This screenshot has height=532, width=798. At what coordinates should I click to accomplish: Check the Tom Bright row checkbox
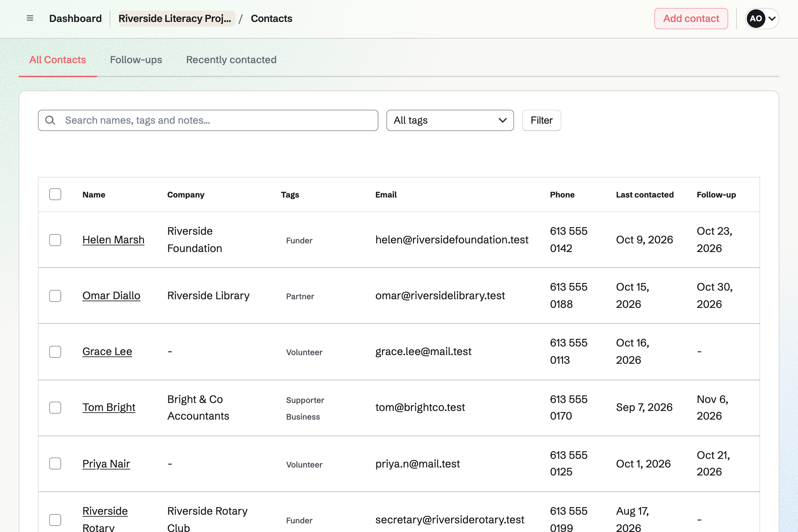click(x=55, y=408)
